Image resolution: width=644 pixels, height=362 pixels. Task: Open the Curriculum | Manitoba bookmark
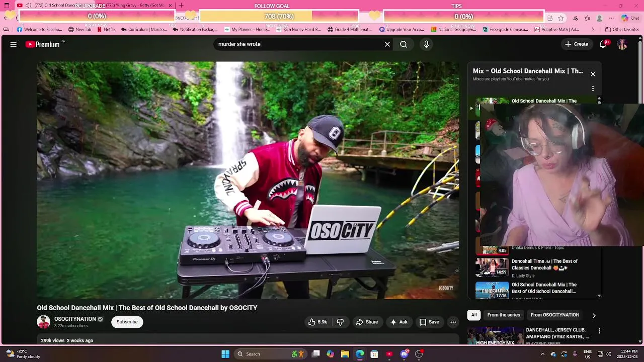coord(143,30)
